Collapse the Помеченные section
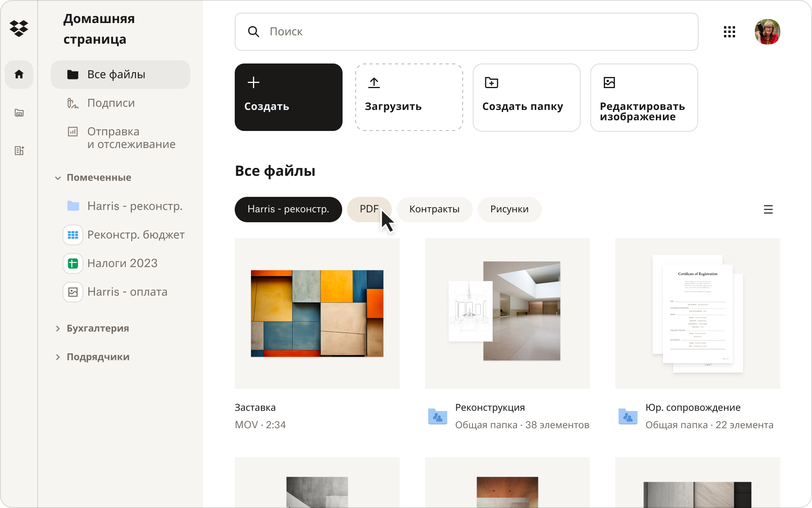The image size is (812, 508). tap(58, 178)
